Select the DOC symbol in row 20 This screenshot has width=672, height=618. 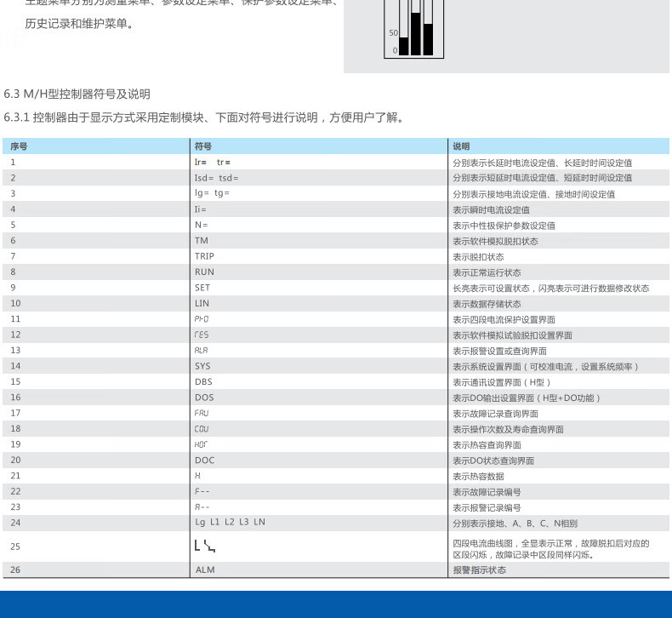click(204, 461)
